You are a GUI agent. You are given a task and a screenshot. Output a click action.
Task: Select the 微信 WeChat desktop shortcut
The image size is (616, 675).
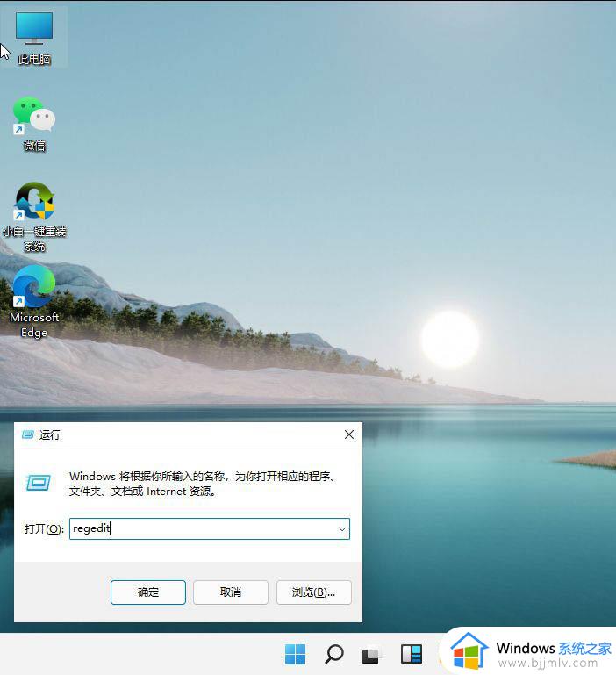click(x=34, y=124)
